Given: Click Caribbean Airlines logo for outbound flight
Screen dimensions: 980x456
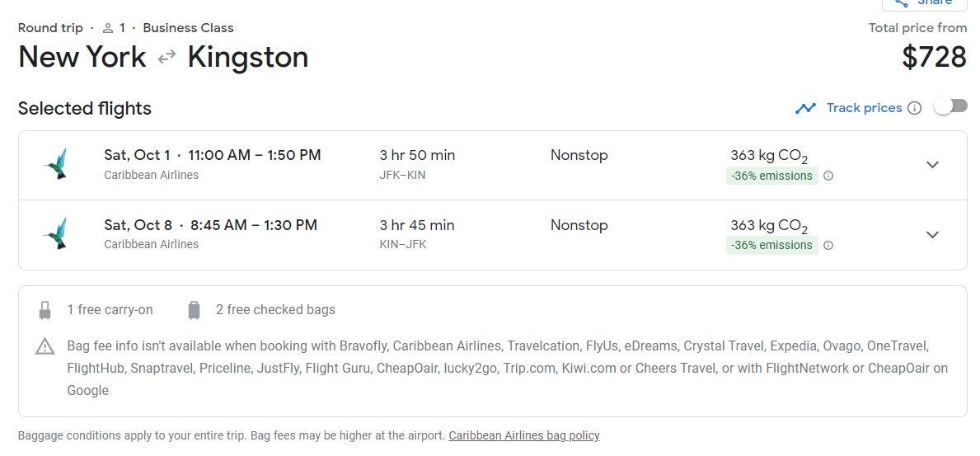Looking at the screenshot, I should pos(55,164).
